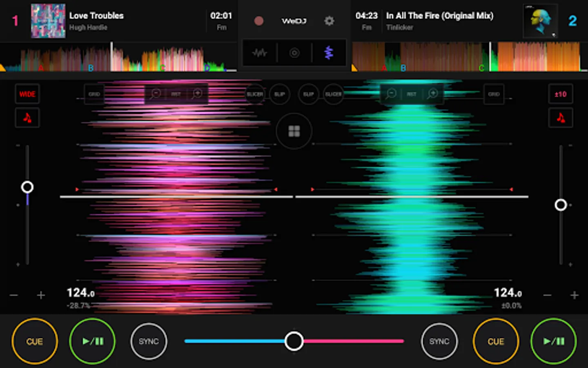Click deck 2 BPM value 124.0

click(x=508, y=293)
